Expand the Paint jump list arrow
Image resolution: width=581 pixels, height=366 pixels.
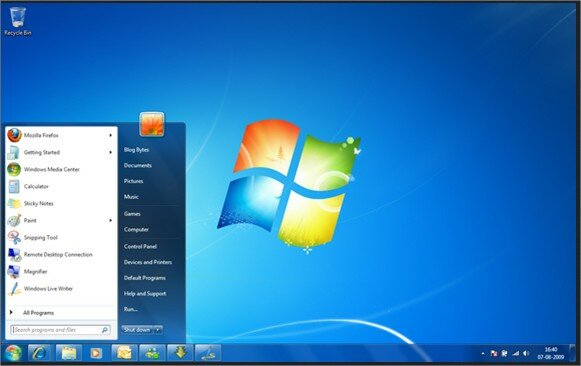click(110, 221)
